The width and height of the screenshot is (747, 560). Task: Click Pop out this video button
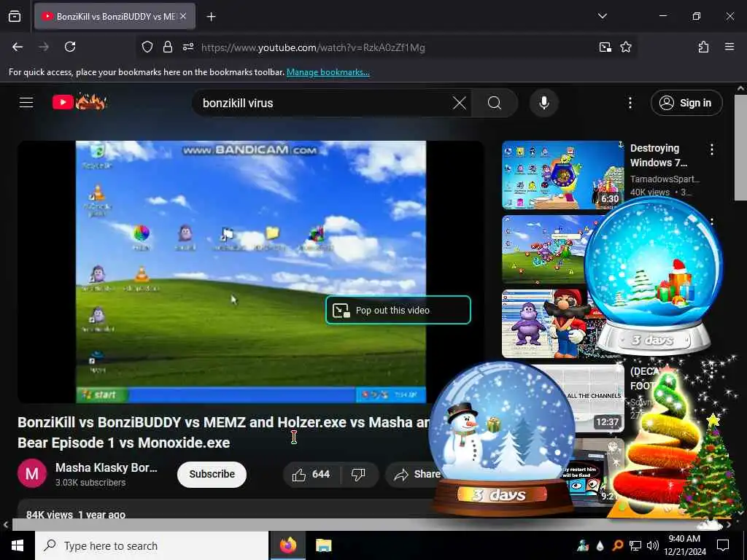point(398,310)
